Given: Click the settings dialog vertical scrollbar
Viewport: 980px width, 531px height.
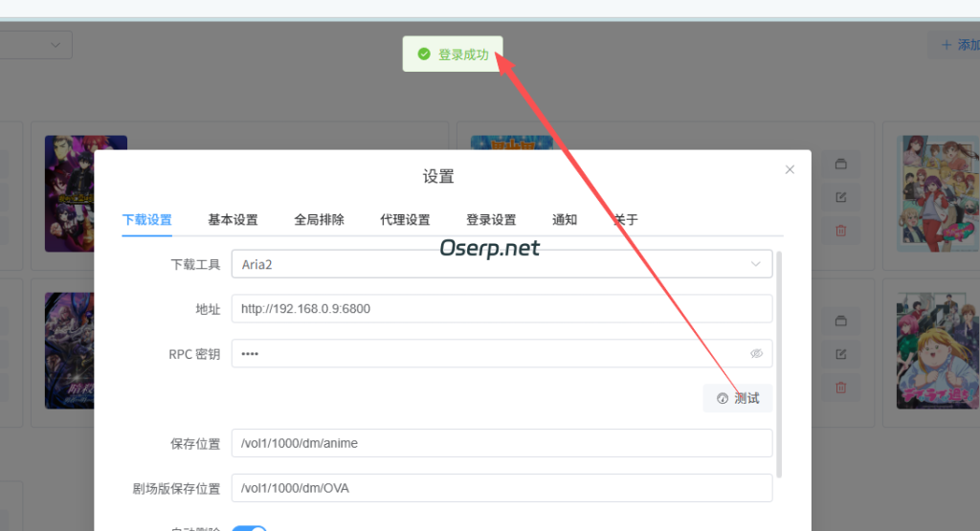Looking at the screenshot, I should pyautogui.click(x=779, y=365).
